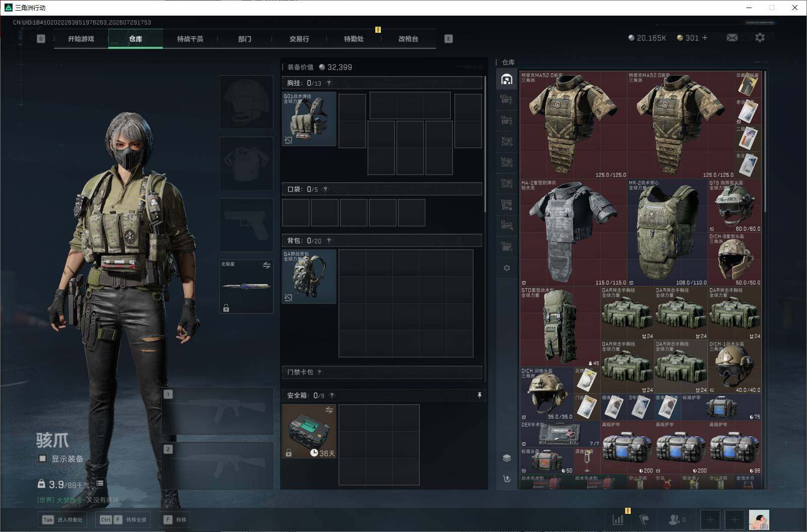Click the world chat message line
807x532 pixels.
tap(78, 500)
